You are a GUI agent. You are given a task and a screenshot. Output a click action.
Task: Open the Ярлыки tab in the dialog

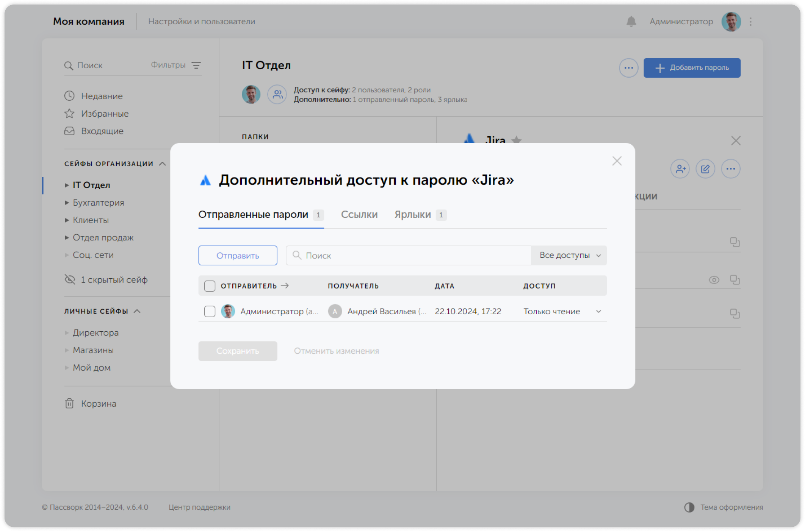(x=412, y=215)
